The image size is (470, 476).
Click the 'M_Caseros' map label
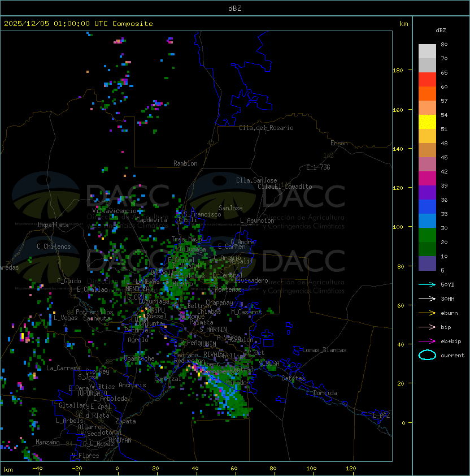coord(246,312)
